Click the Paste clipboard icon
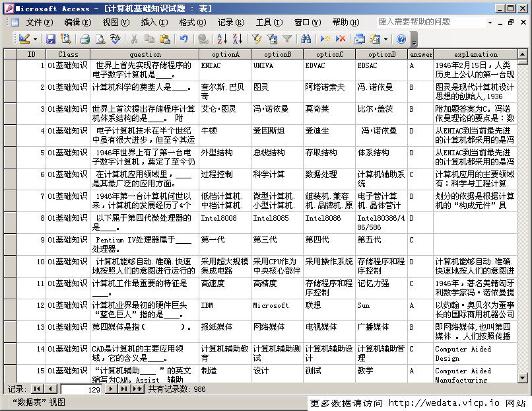This screenshot has height=411, width=532. pos(165,39)
